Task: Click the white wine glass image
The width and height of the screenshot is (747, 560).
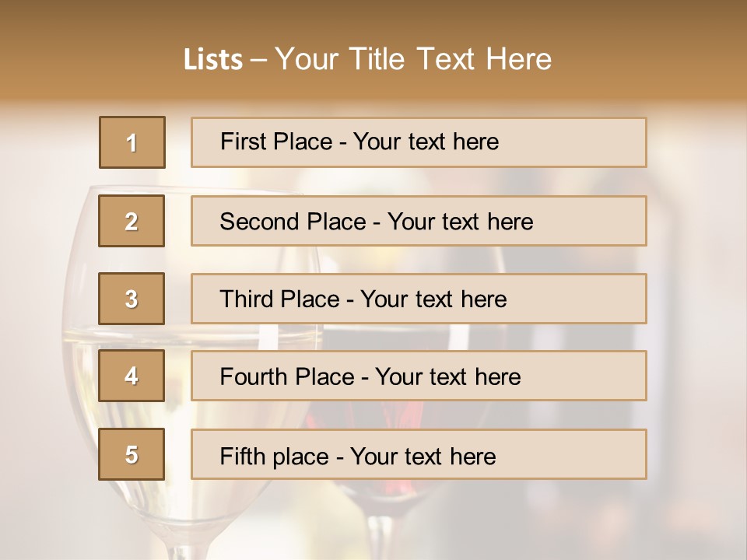Action: (x=191, y=372)
